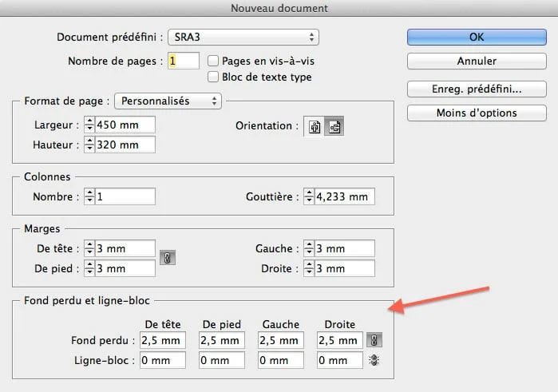Image resolution: width=558 pixels, height=392 pixels.
Task: Open the Format de page dropdown
Action: pyautogui.click(x=168, y=101)
